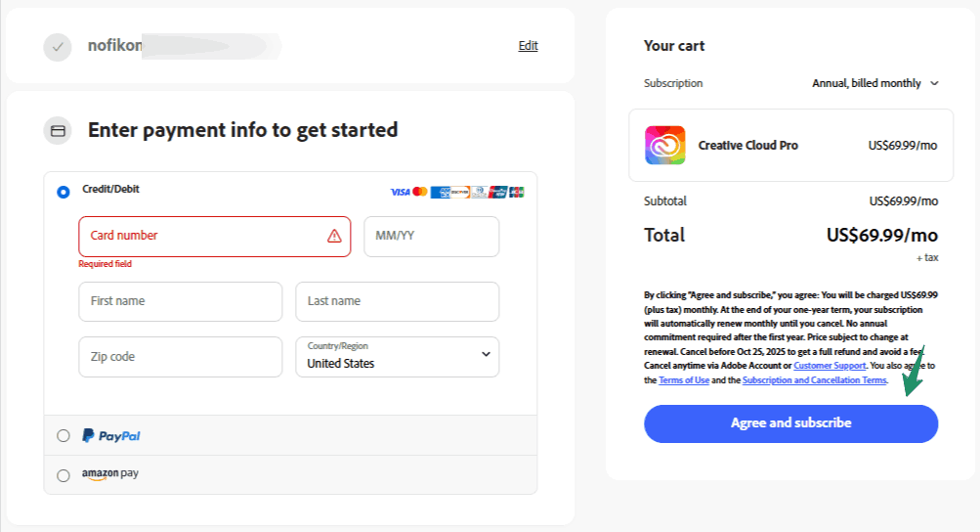The image size is (980, 532).
Task: Click into the MM/YY expiry field
Action: (x=431, y=237)
